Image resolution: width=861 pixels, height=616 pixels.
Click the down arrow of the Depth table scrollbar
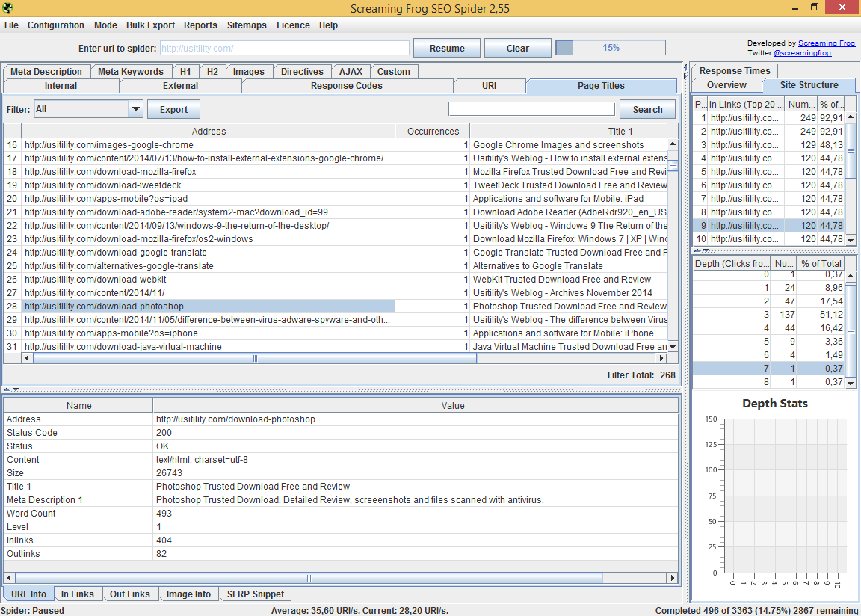click(x=851, y=383)
